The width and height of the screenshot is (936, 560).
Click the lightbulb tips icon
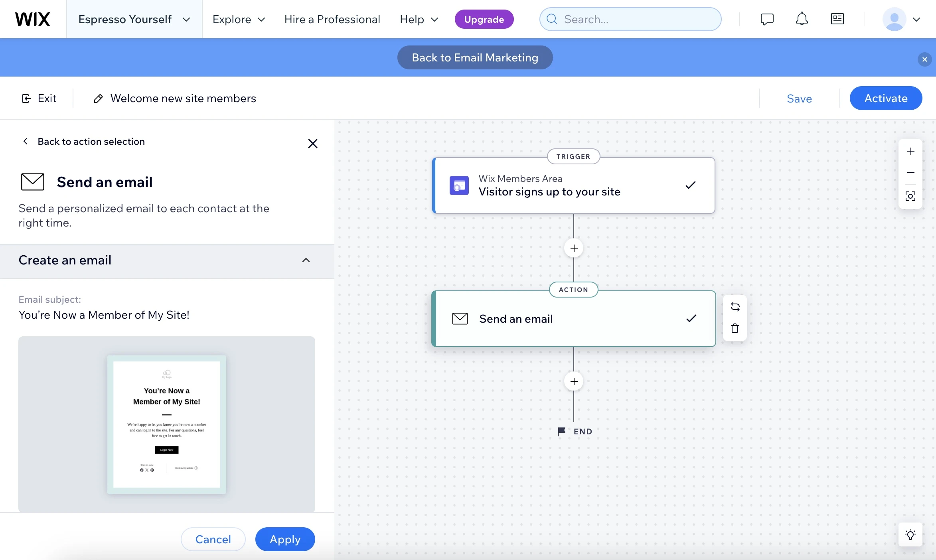click(x=910, y=534)
